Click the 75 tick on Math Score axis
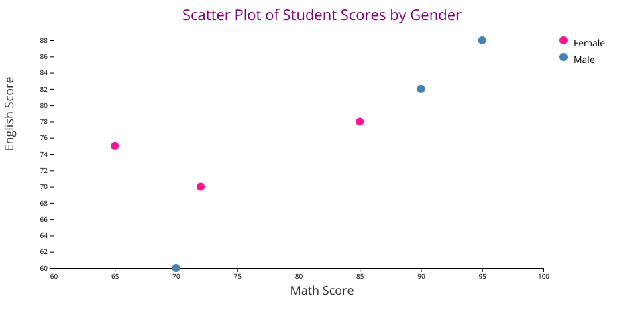 (237, 275)
